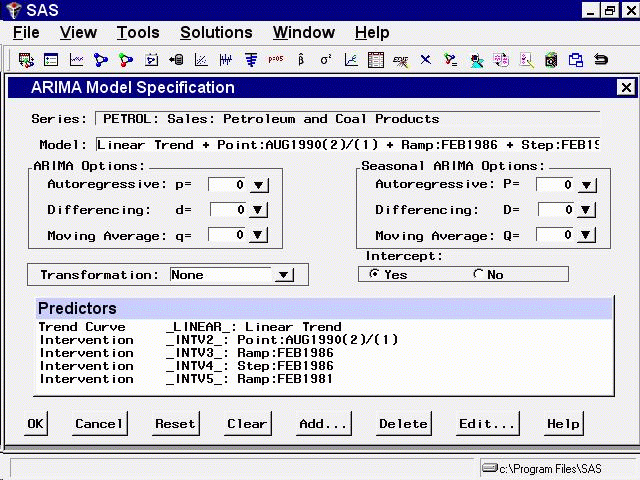This screenshot has height=480, width=640.
Task: Expand the Transformation dropdown arrow
Action: tap(284, 275)
